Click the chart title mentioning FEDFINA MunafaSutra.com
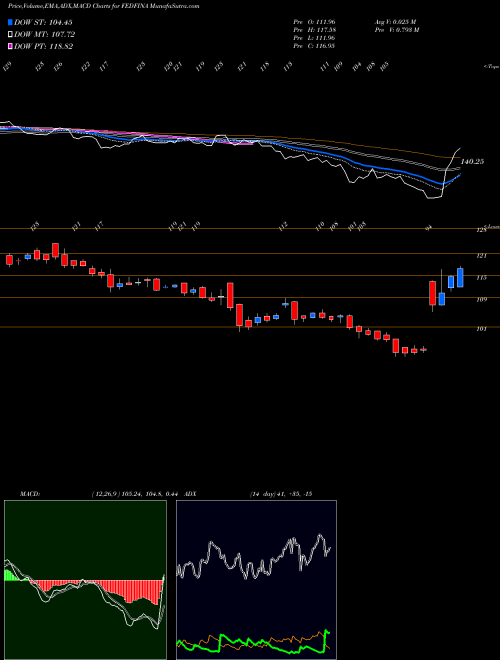500x660 pixels. [104, 6]
